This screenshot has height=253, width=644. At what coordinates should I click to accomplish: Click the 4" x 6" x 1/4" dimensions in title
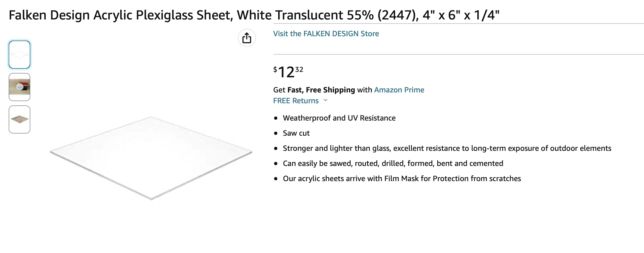[461, 15]
